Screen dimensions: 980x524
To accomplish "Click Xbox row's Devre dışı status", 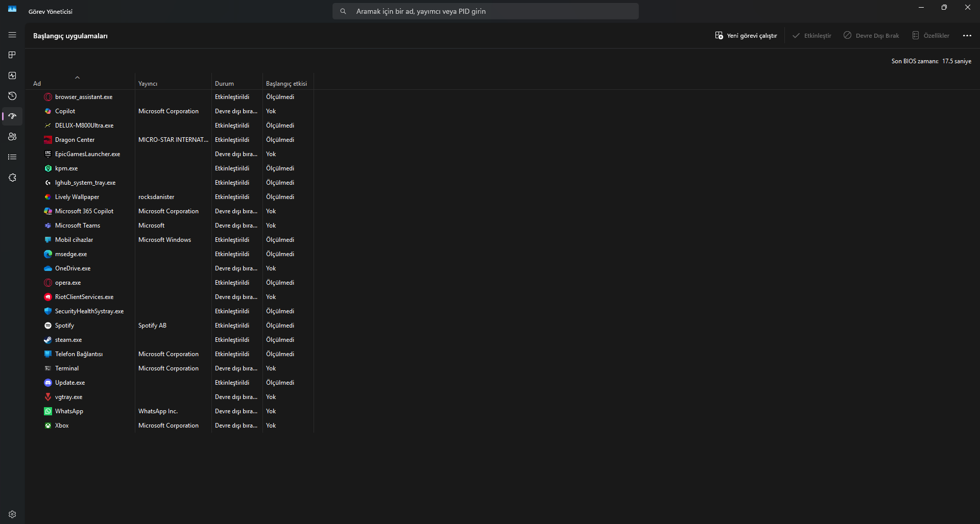I will click(236, 426).
